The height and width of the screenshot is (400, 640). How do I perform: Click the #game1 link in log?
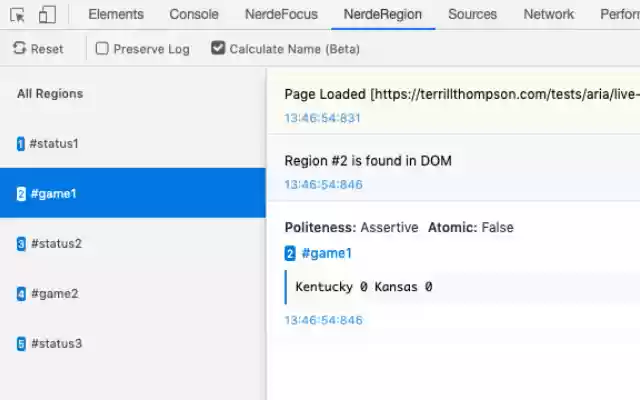click(x=326, y=253)
